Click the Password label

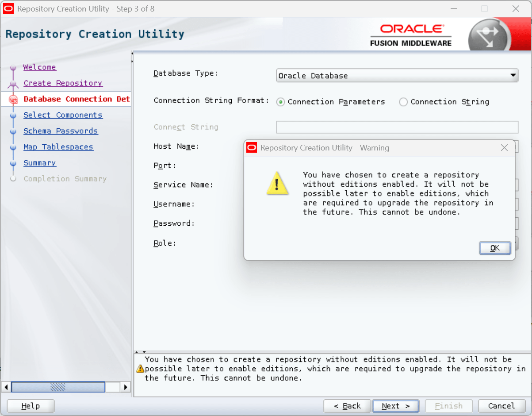[x=174, y=223]
